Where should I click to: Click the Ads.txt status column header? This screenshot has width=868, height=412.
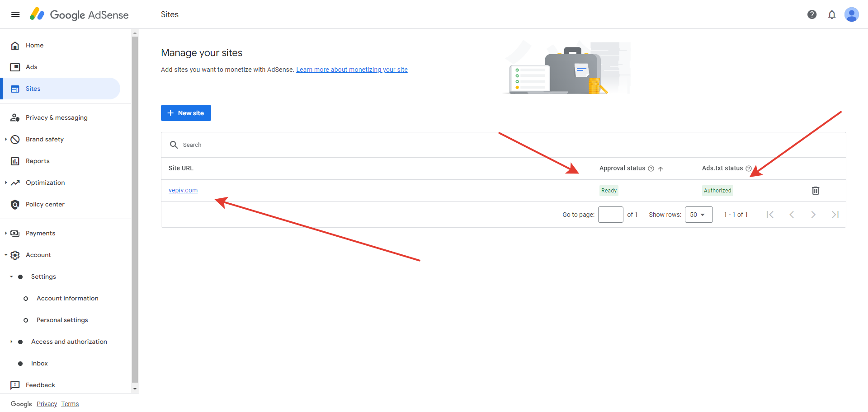coord(722,168)
